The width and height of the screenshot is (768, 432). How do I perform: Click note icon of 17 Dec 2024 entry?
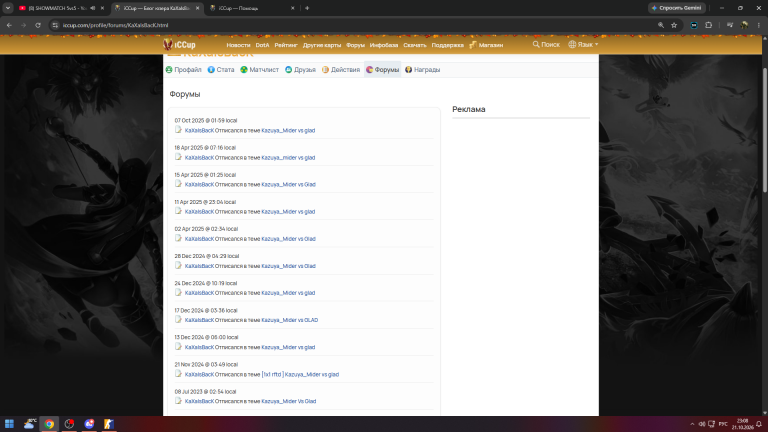click(178, 319)
